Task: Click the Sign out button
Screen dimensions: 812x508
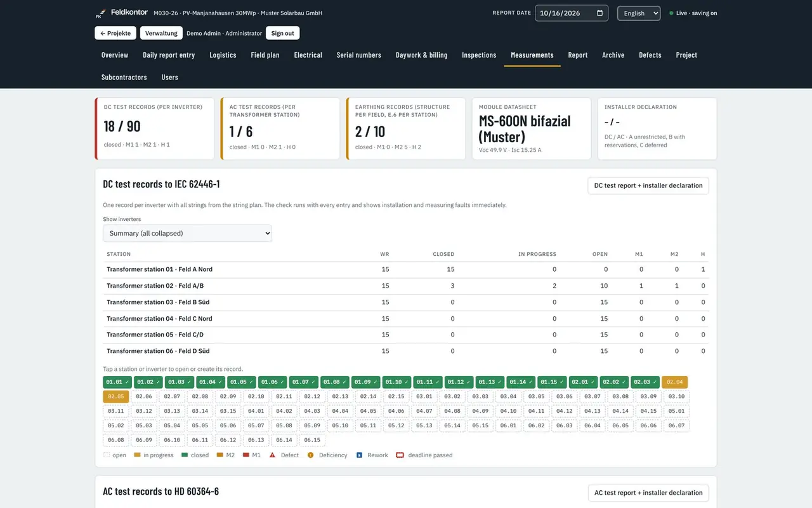Action: (x=282, y=33)
